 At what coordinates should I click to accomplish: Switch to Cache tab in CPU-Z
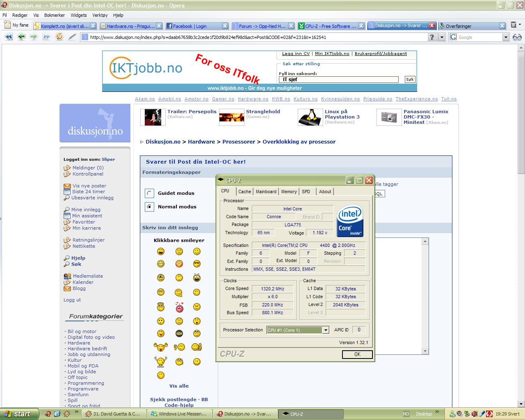244,192
